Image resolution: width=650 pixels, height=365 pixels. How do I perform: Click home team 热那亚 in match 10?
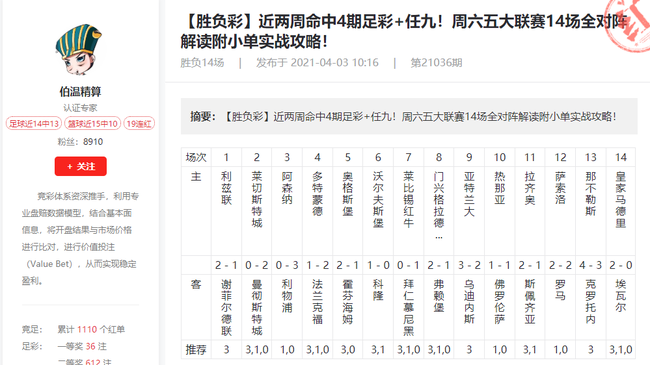tap(500, 188)
